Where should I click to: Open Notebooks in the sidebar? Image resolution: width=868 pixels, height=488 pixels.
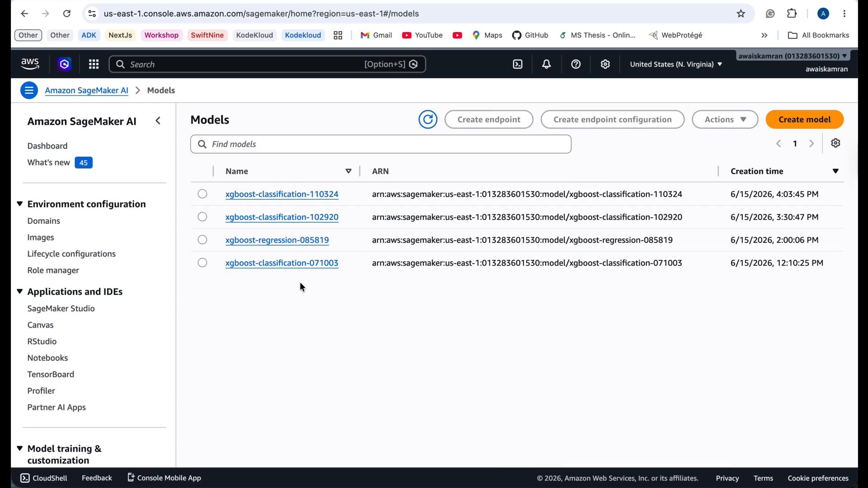click(x=47, y=358)
